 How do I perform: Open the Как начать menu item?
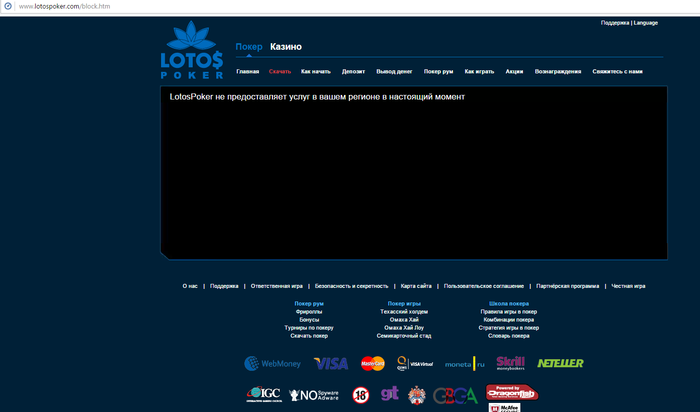point(316,71)
